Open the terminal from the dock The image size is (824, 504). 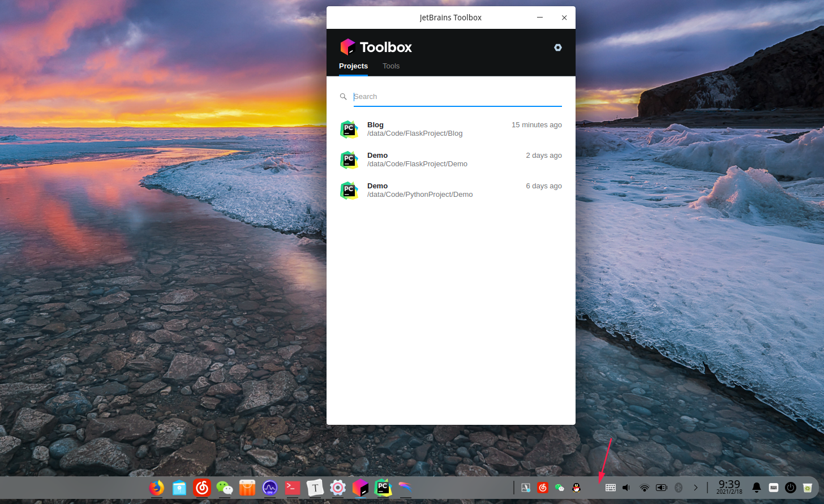[293, 488]
